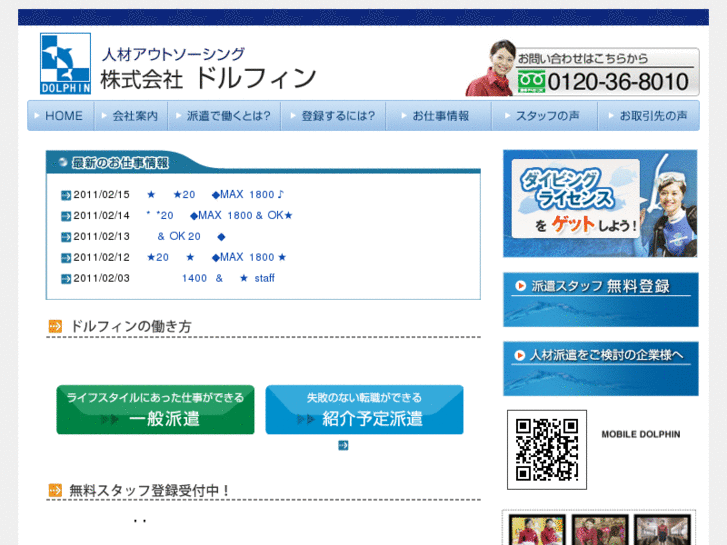The width and height of the screenshot is (727, 545).
Task: Click arrow icon beside 2011/02/13 entry
Action: pyautogui.click(x=66, y=237)
